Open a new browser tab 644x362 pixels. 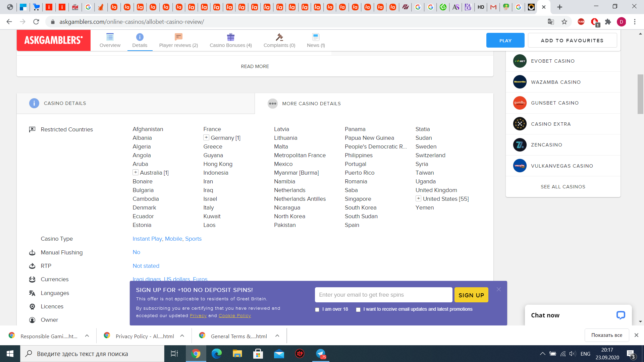(559, 7)
